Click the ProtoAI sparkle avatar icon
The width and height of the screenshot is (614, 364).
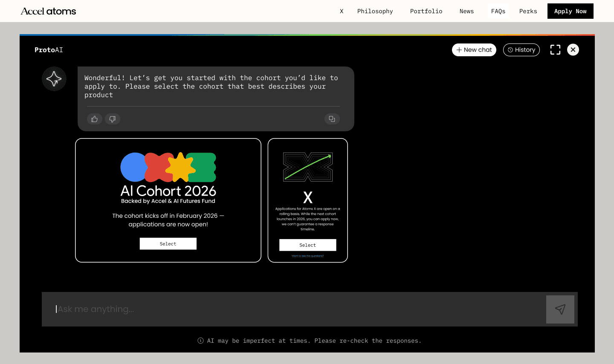54,79
